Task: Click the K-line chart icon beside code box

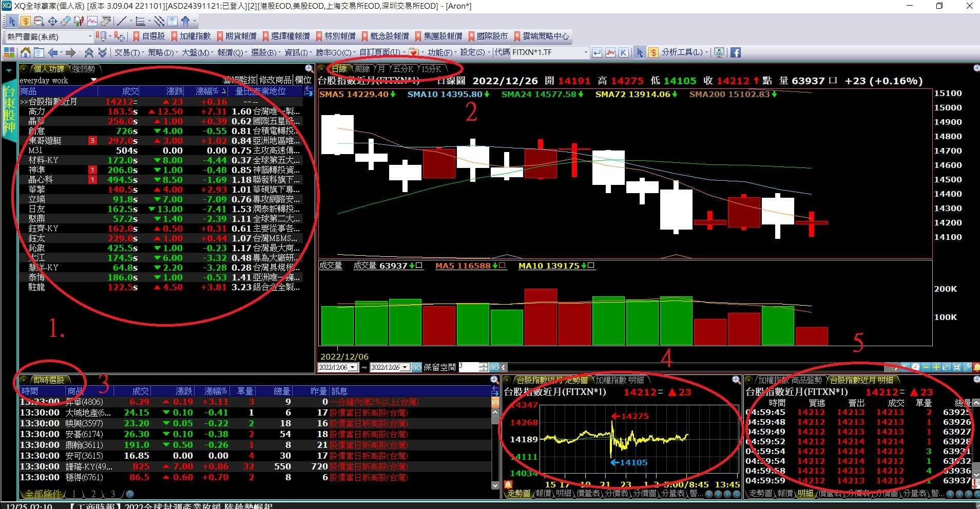Action: point(623,52)
